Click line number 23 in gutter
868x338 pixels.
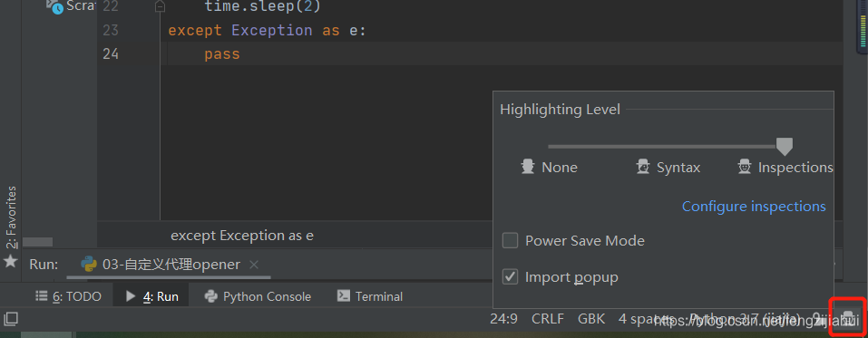click(x=111, y=30)
